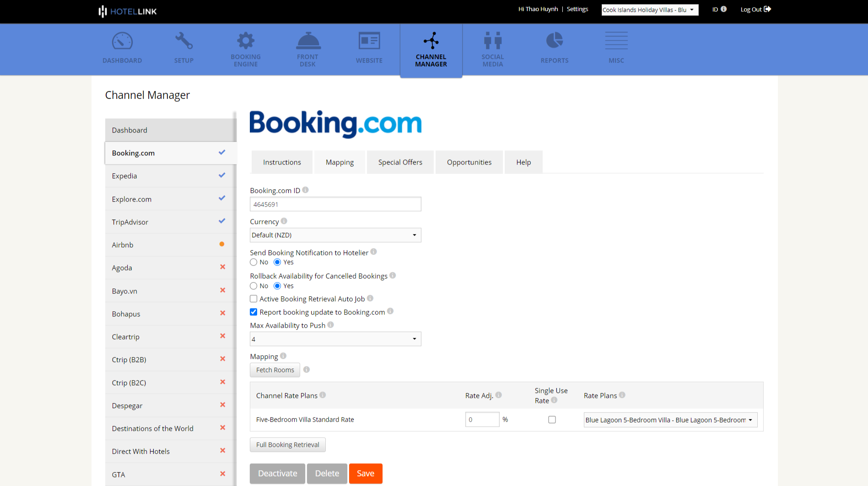Viewport: 868px width, 486px height.
Task: Expand the Max Availability to Push selector
Action: coord(335,339)
